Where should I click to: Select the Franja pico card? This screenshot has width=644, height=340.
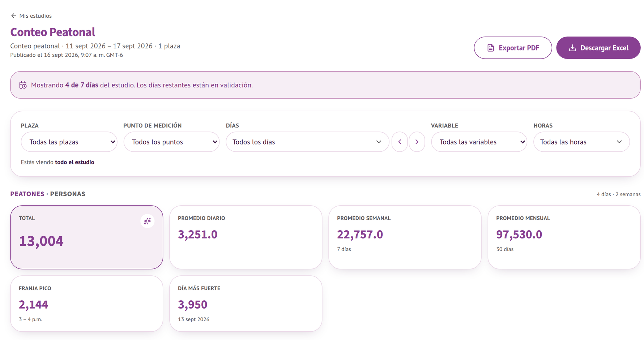point(87,304)
